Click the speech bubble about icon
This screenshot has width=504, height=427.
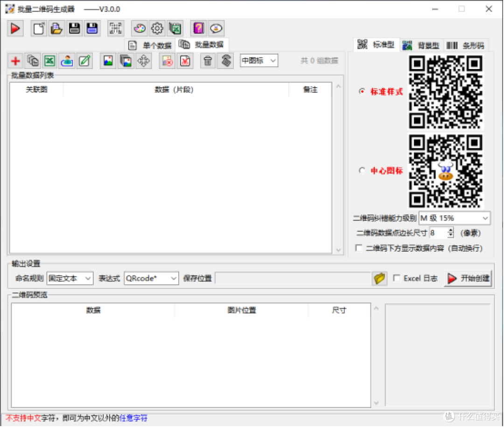217,28
